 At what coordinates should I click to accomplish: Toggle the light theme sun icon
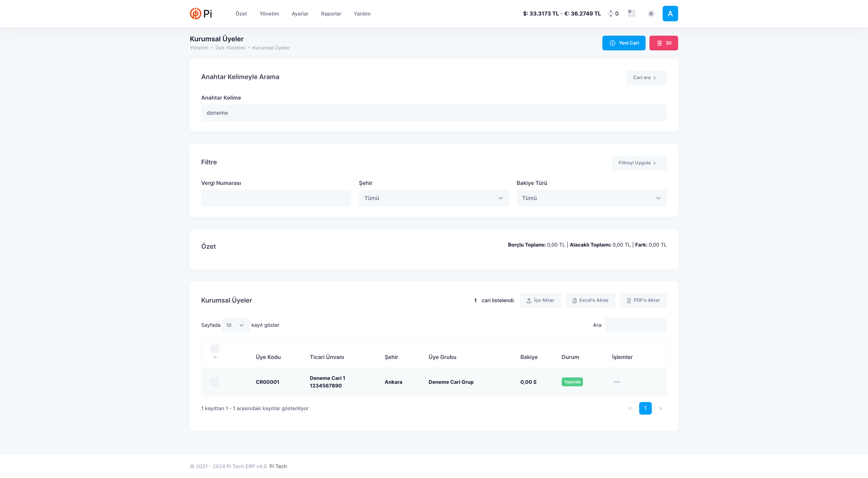[x=651, y=14]
